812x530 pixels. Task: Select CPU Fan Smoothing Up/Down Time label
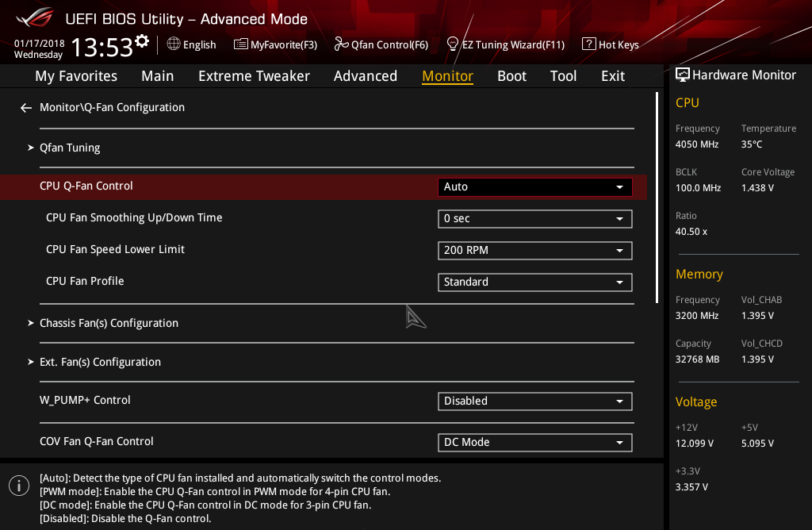coord(134,217)
